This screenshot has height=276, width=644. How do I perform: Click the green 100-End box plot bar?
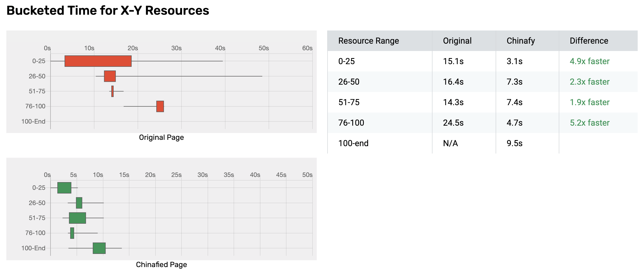point(99,248)
